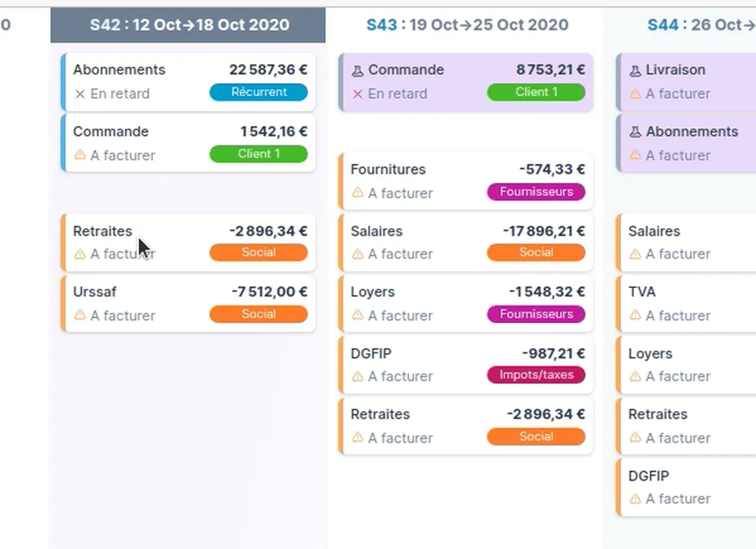Click the Fournisseurs tag on Loyers card
The height and width of the screenshot is (549, 756).
[536, 314]
